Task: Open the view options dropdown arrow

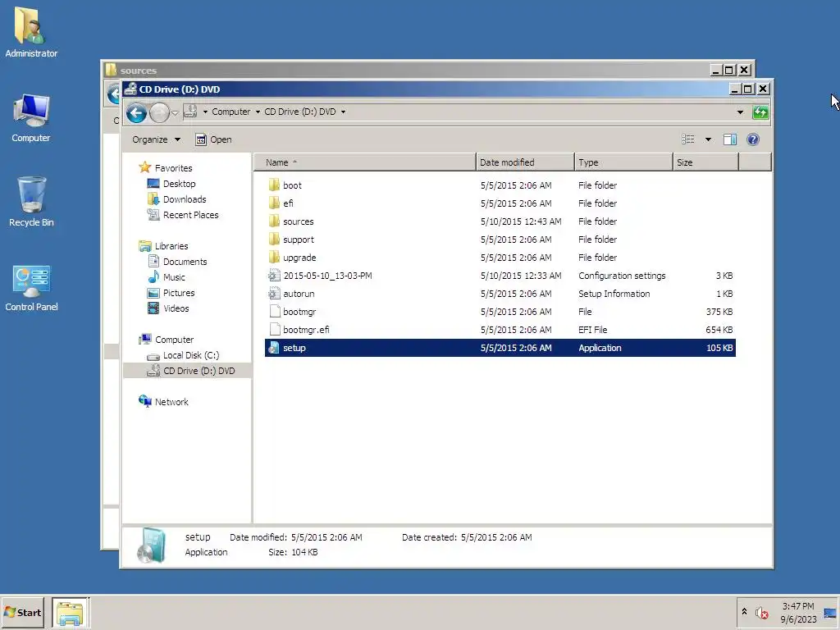Action: click(x=708, y=139)
